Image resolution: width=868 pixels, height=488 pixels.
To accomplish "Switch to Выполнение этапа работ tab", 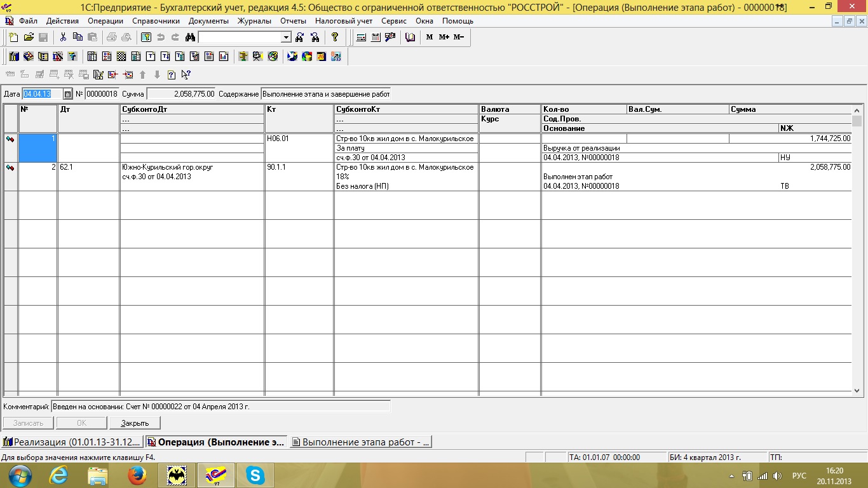I will 361,442.
